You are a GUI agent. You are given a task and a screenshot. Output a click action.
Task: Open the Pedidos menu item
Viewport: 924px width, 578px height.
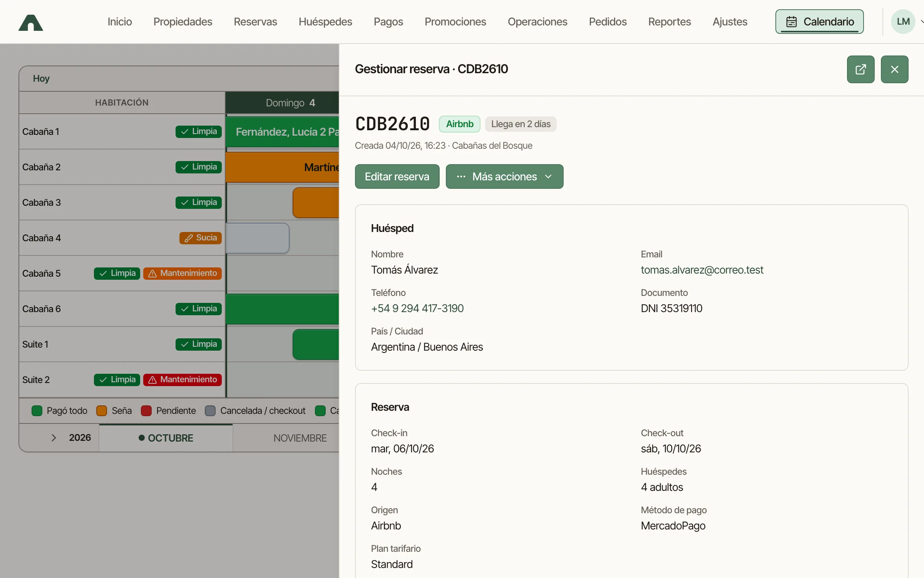coord(608,22)
